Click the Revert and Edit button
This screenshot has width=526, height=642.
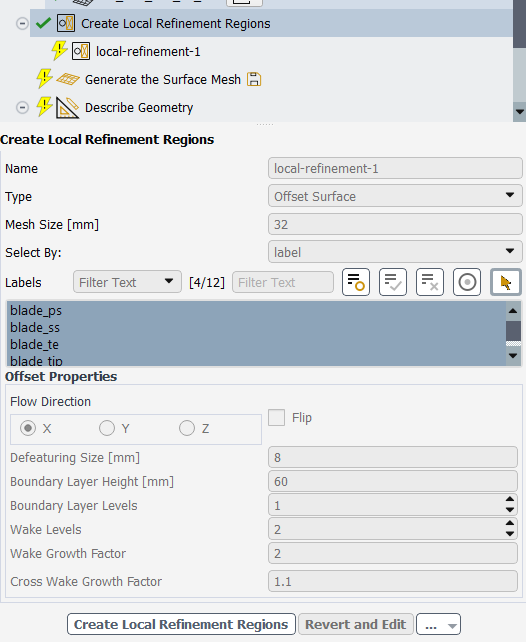tap(356, 624)
